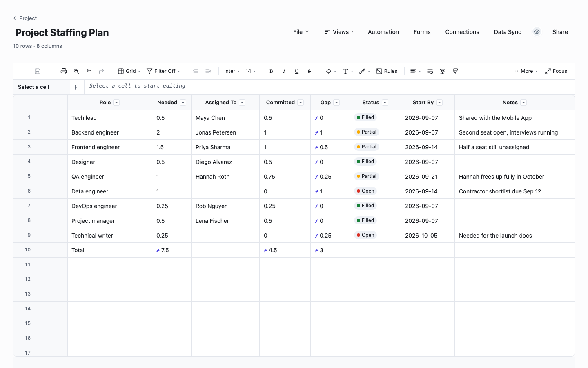Open the text alignment dropdown

click(415, 71)
